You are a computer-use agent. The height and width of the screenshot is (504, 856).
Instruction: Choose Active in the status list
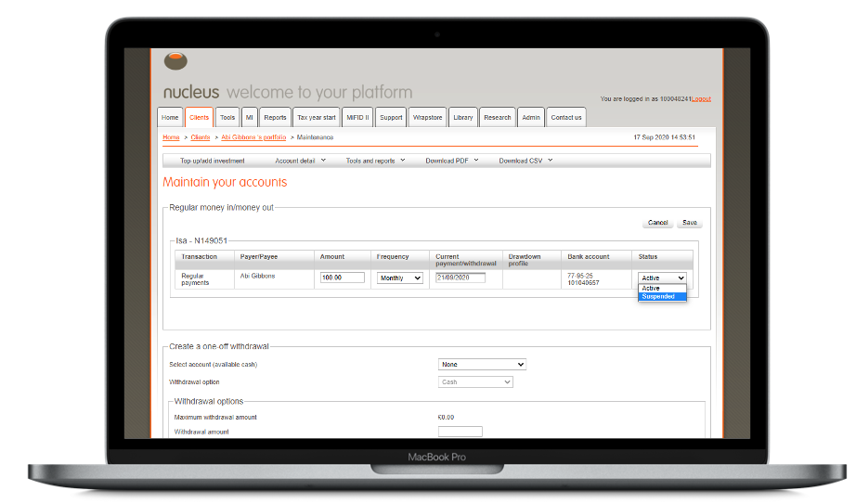(x=662, y=288)
